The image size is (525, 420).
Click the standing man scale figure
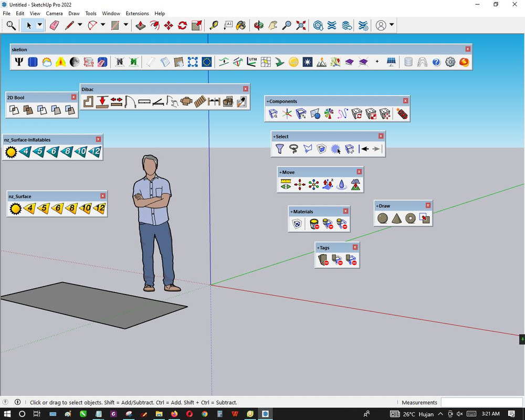click(154, 223)
